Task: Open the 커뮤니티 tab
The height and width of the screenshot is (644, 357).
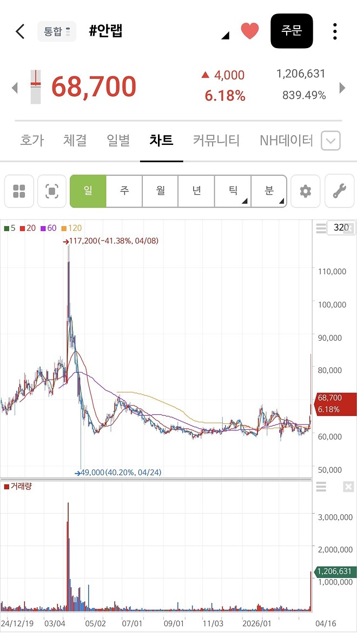Action: pos(216,141)
